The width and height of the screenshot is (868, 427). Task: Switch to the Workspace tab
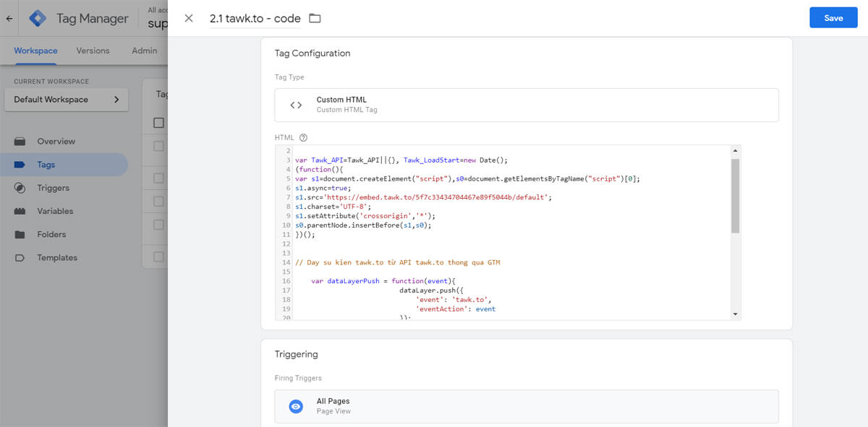(x=35, y=51)
